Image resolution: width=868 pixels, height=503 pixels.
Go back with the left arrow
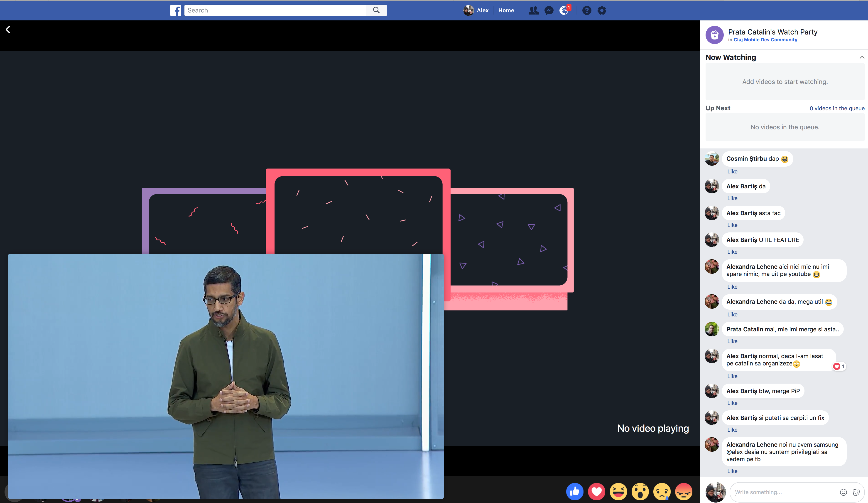coord(8,30)
